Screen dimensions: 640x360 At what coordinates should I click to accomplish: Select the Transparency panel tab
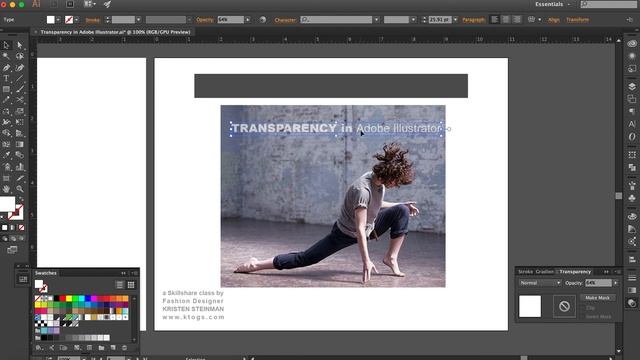[x=575, y=272]
